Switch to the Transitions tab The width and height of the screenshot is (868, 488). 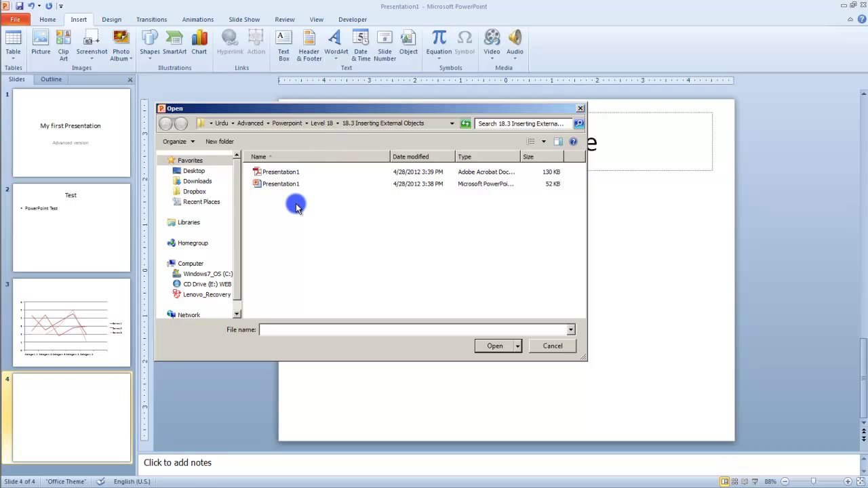(x=151, y=20)
